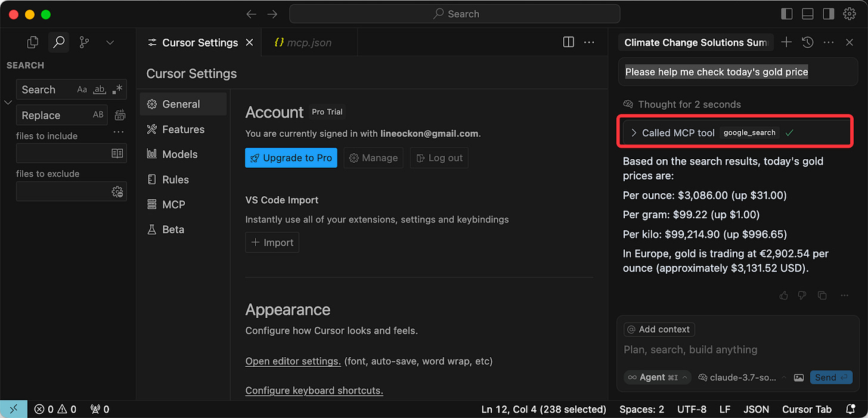Click the Upgrade to Pro button
This screenshot has height=418, width=868.
[x=291, y=158]
